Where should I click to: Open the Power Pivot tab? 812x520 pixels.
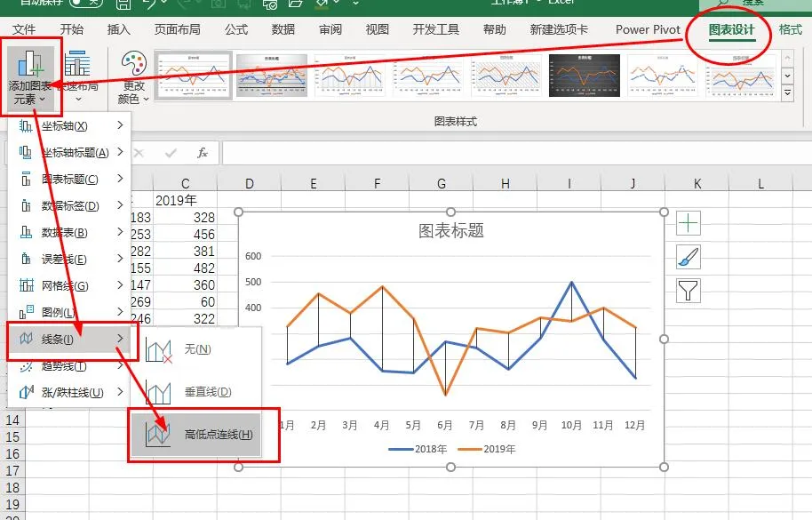pyautogui.click(x=648, y=29)
